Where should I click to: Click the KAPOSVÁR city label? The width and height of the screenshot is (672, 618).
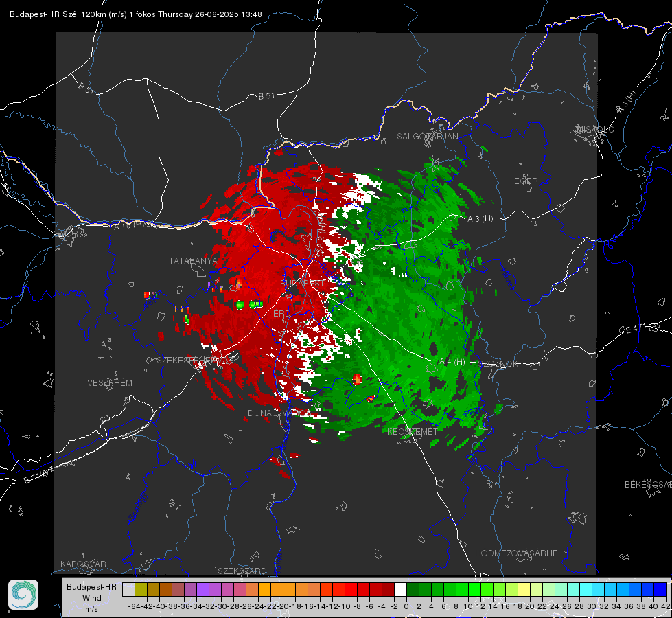(83, 564)
